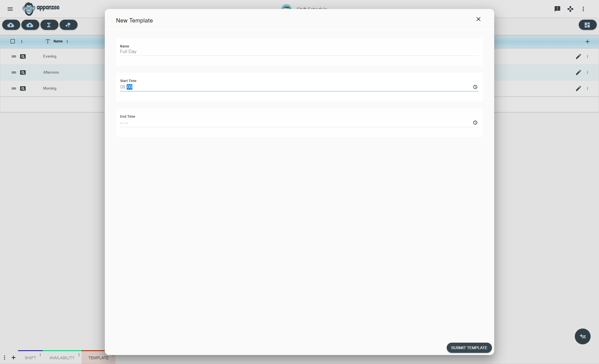Click the Name field with Full Day
This screenshot has height=364, width=599.
click(x=299, y=52)
